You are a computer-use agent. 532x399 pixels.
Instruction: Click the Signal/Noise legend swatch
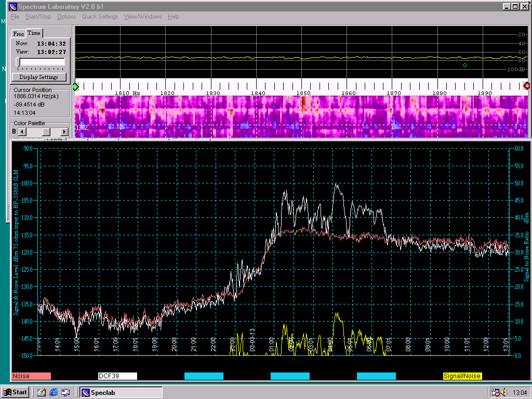click(462, 376)
